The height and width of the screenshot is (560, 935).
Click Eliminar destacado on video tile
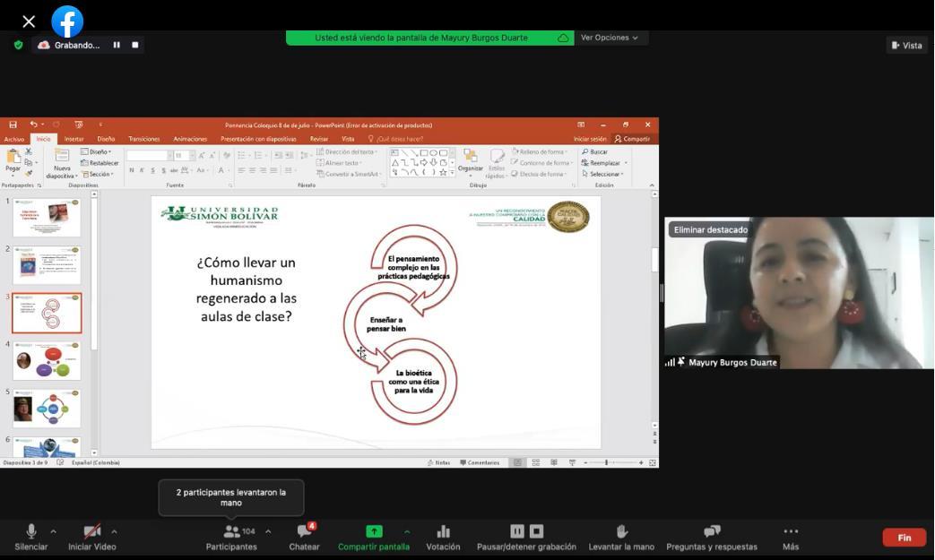click(710, 229)
